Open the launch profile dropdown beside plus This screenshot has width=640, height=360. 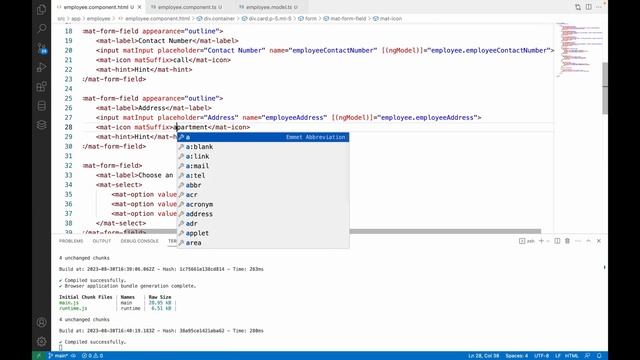(548, 241)
